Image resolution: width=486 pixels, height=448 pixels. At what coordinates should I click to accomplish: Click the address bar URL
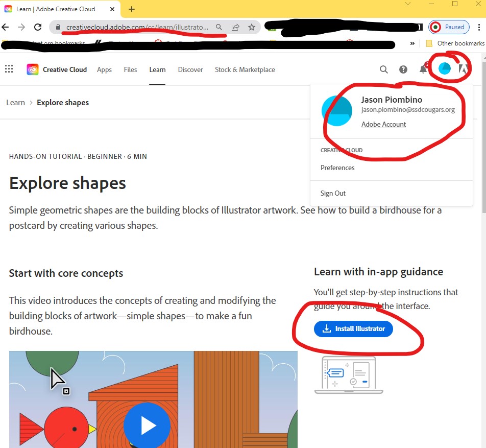click(x=137, y=27)
